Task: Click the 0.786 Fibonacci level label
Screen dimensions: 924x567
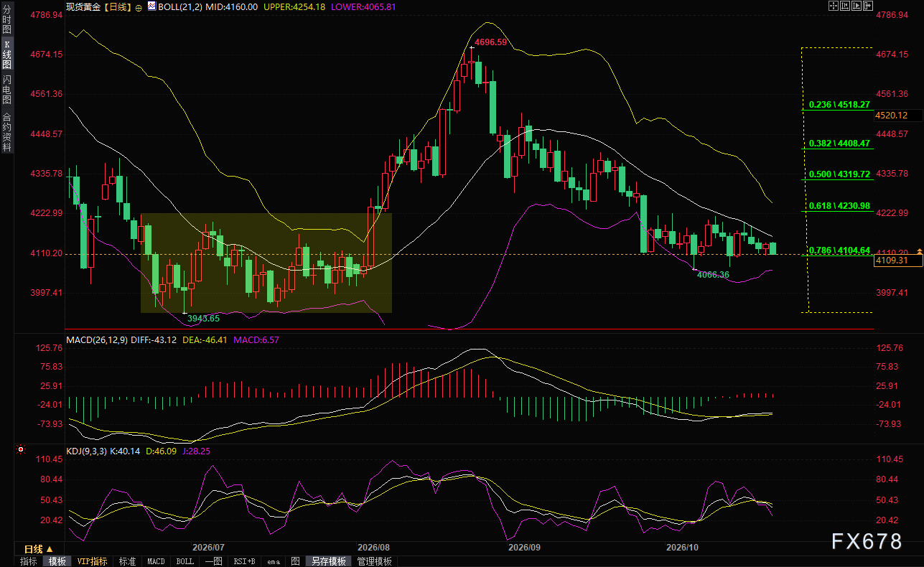Action: point(839,250)
